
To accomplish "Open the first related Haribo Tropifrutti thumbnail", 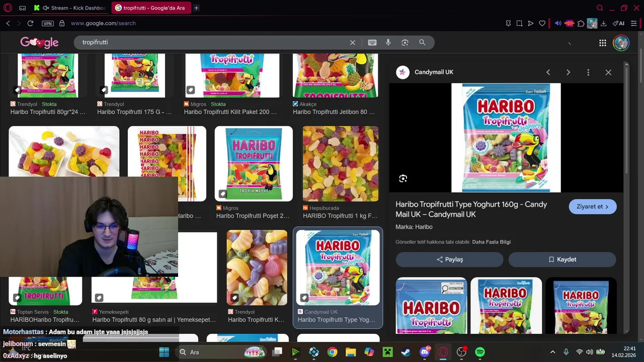I will point(431,305).
